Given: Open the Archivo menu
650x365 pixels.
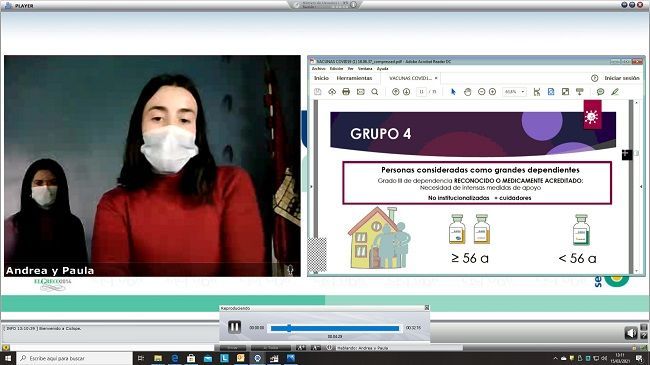Looking at the screenshot, I should [x=318, y=68].
